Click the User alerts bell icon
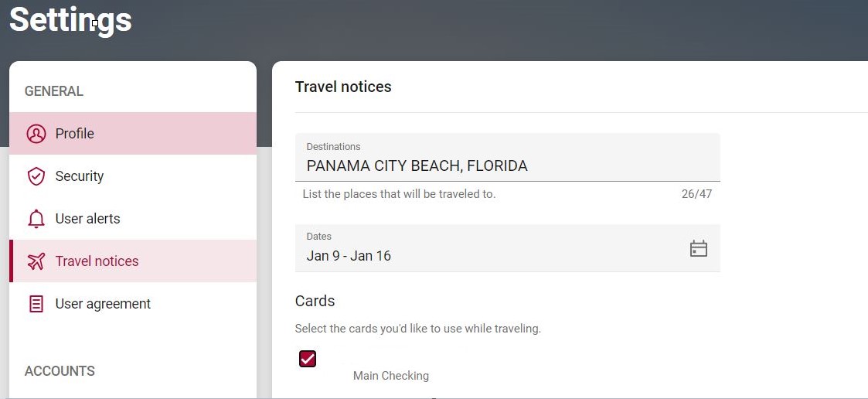This screenshot has width=868, height=399. pyautogui.click(x=36, y=219)
